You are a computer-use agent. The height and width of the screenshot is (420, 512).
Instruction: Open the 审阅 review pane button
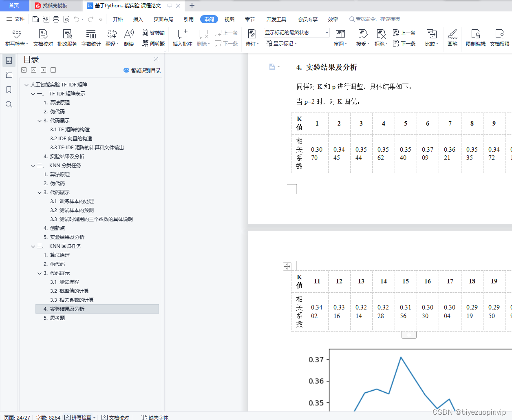[340, 38]
